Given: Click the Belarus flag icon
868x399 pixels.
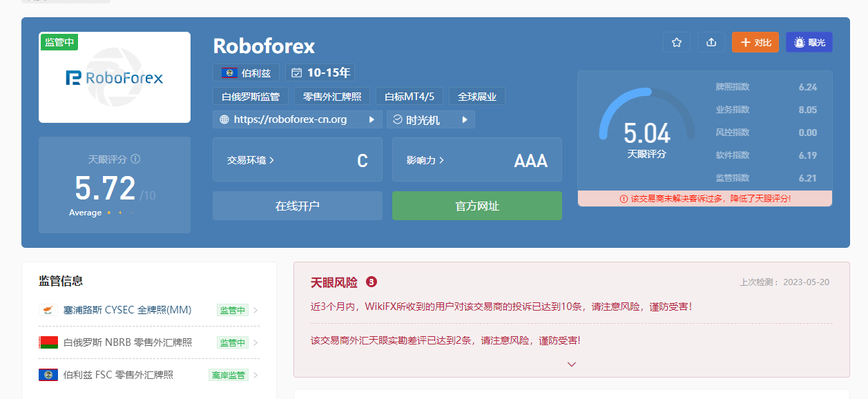Looking at the screenshot, I should click(x=48, y=342).
